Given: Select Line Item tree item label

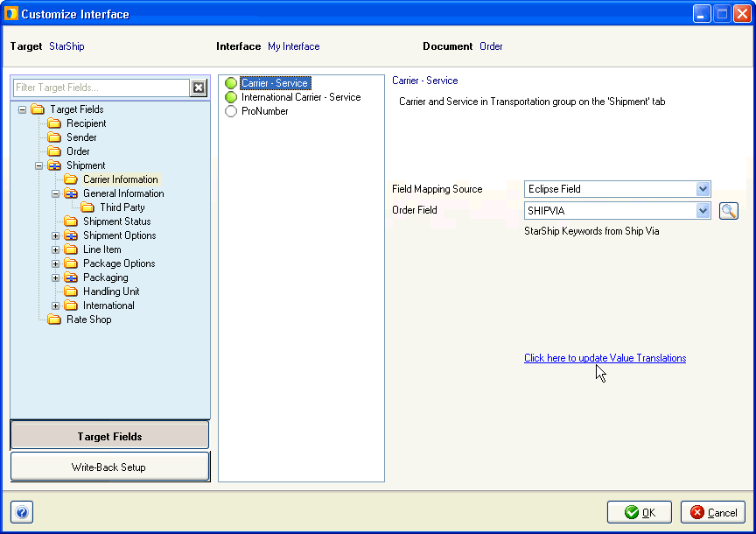Looking at the screenshot, I should [102, 249].
